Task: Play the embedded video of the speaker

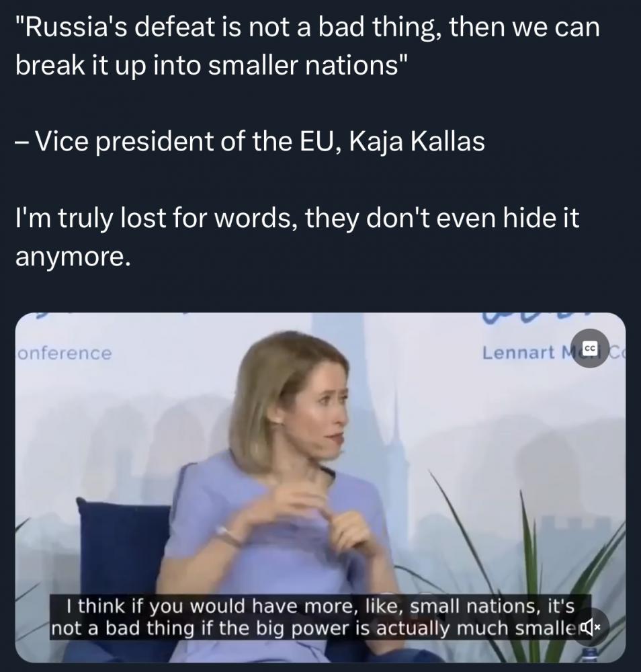Action: pyautogui.click(x=320, y=487)
